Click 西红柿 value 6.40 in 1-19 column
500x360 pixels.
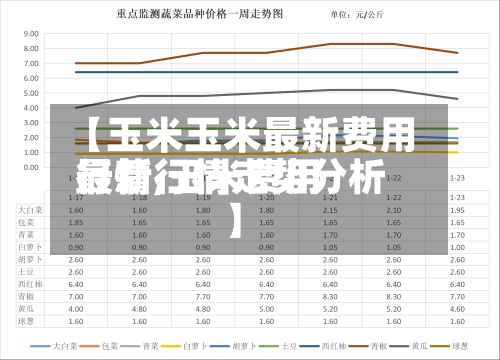(x=203, y=284)
